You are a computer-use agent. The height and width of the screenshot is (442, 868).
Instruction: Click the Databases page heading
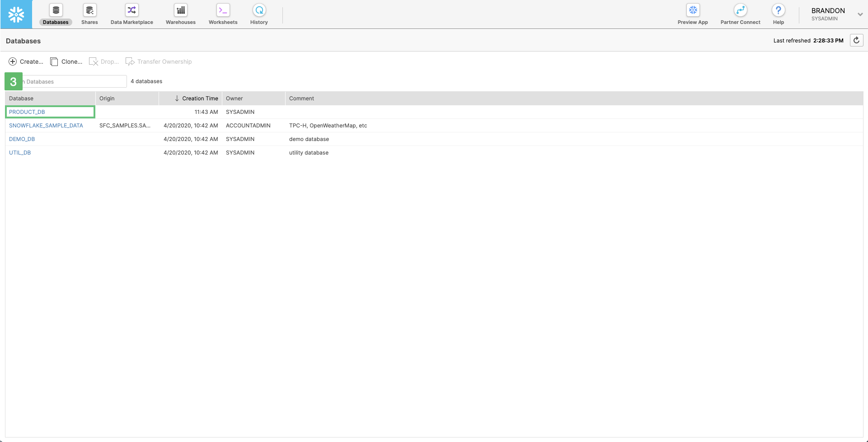23,41
